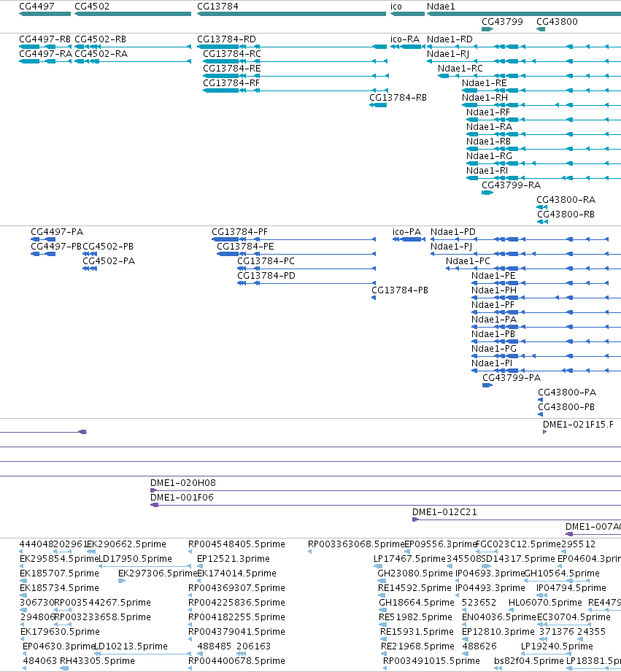Click BAC end DME1-021F15.F
621x672 pixels.
point(578,424)
